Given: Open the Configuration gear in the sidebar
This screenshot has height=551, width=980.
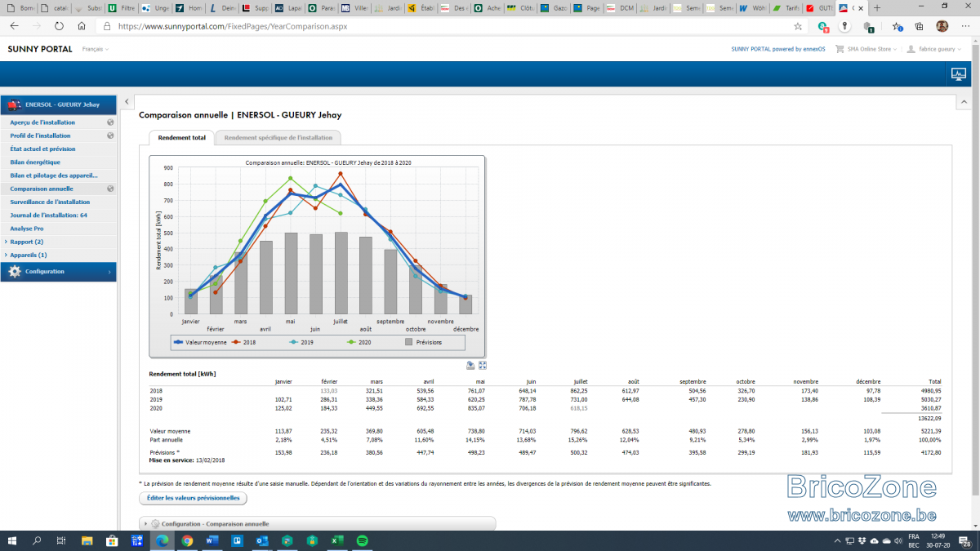Looking at the screenshot, I should click(x=15, y=271).
